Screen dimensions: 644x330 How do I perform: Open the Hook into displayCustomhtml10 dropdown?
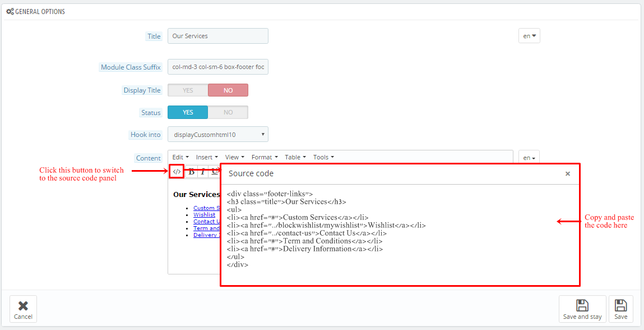pyautogui.click(x=217, y=135)
